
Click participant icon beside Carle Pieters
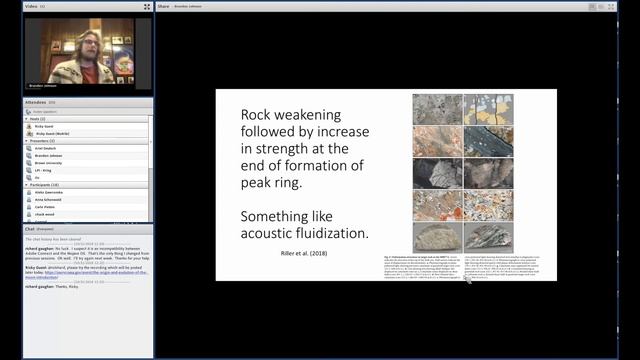click(29, 207)
